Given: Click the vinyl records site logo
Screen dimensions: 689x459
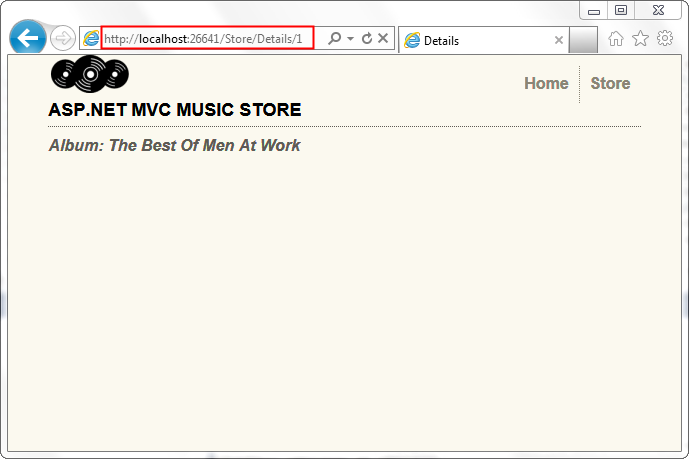Looking at the screenshot, I should [89, 76].
